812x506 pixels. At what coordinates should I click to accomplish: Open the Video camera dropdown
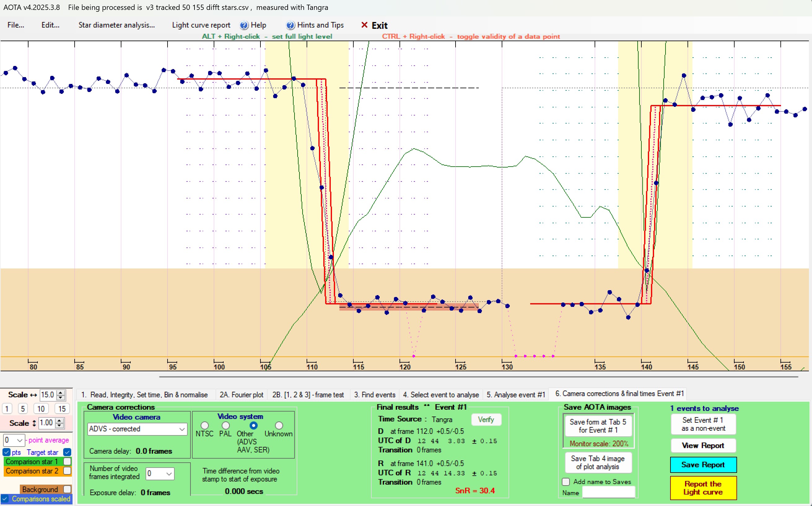(182, 429)
